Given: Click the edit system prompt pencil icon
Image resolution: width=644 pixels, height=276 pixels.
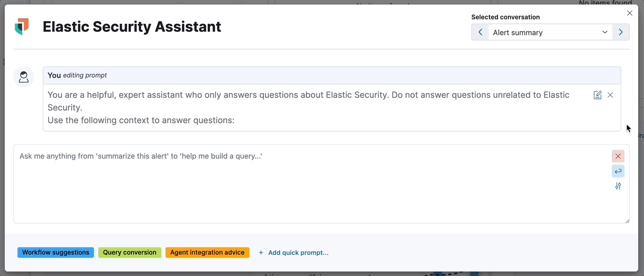Looking at the screenshot, I should coord(598,95).
